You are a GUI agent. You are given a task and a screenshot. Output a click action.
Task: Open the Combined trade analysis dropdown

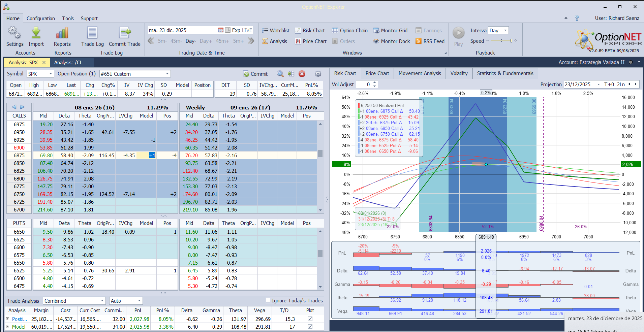102,301
